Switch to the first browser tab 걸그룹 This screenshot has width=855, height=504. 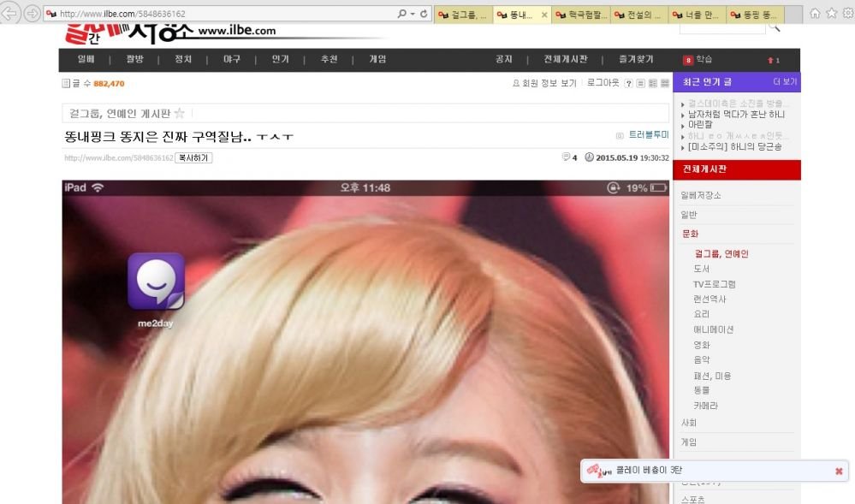[464, 15]
